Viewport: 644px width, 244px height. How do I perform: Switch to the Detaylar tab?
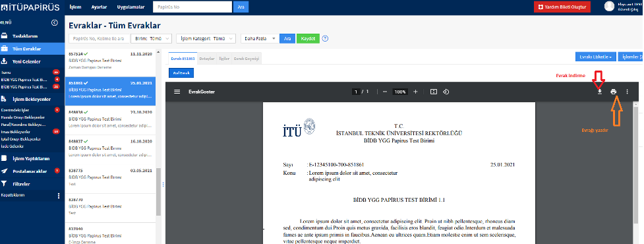(x=207, y=59)
